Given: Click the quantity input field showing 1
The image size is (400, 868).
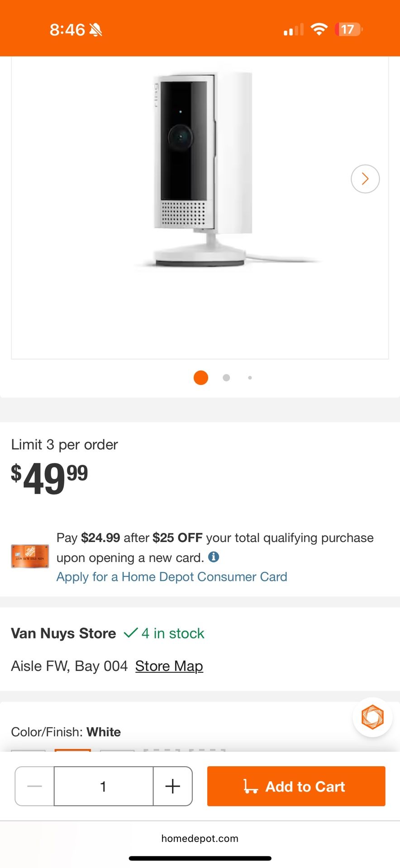Looking at the screenshot, I should click(x=103, y=786).
